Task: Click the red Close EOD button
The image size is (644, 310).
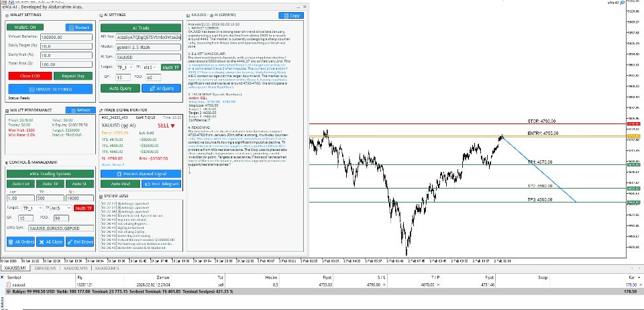Action: (x=30, y=76)
